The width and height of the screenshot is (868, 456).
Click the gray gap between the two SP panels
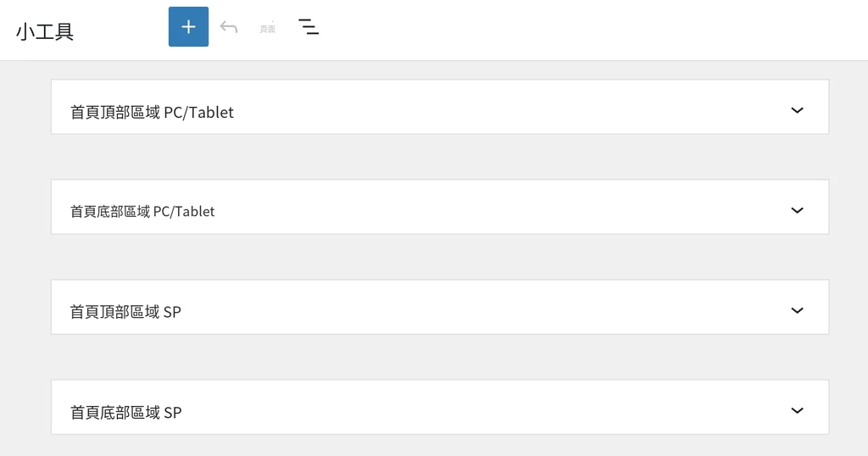440,357
